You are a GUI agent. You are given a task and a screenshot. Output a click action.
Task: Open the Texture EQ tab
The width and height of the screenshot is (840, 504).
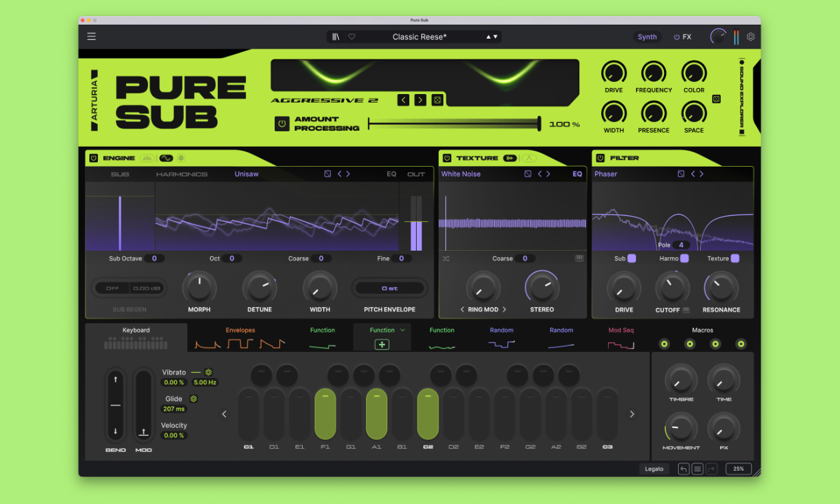click(x=577, y=174)
